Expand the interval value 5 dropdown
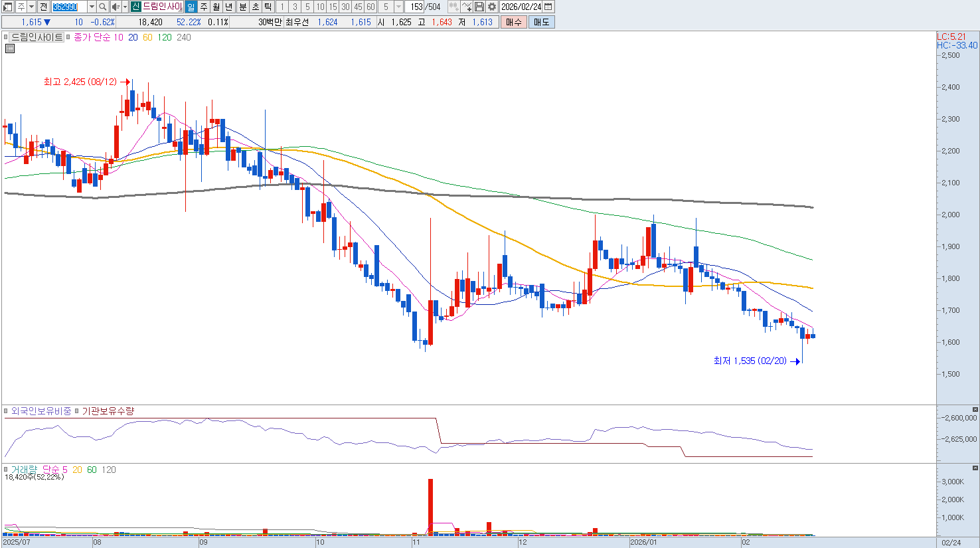This screenshot has width=980, height=548. [398, 7]
